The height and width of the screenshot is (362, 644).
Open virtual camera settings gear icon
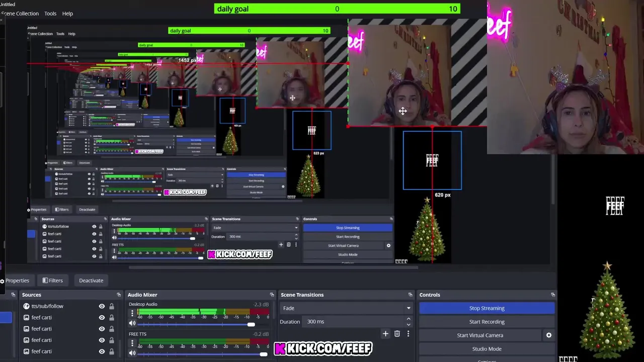point(549,335)
